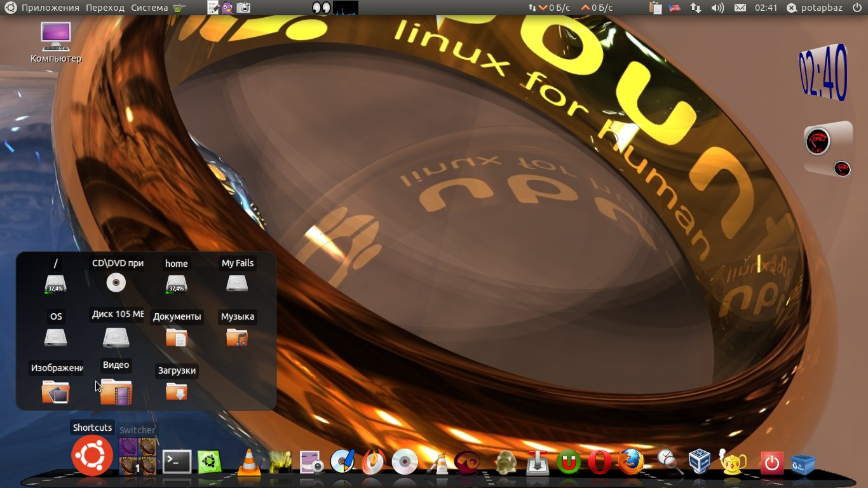Switch keyboard layout via US flag
Viewport: 868px width, 488px height.
[x=674, y=8]
